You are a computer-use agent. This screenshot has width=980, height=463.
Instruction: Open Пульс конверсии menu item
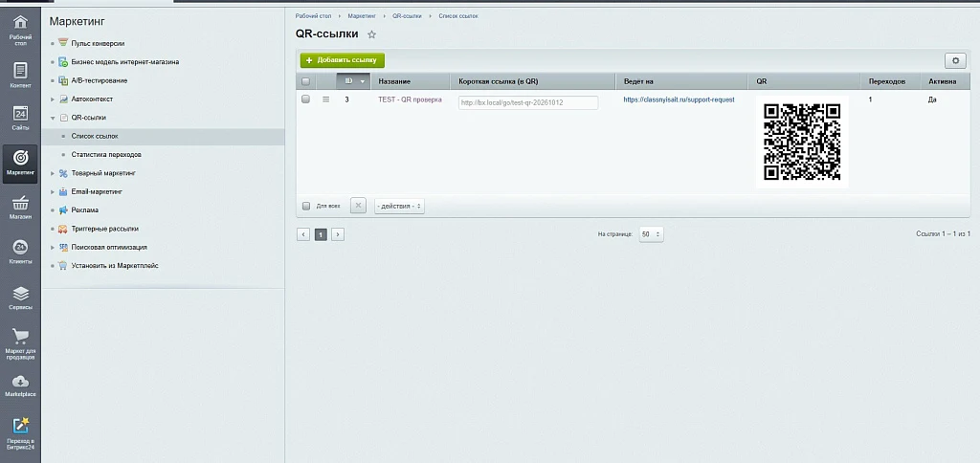pyautogui.click(x=99, y=43)
